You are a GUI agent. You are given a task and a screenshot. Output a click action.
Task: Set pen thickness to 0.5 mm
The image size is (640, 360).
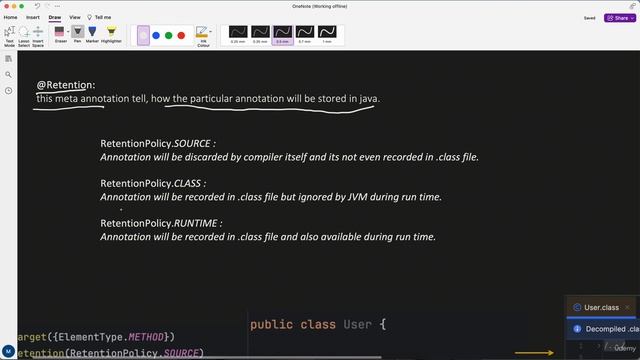(282, 35)
